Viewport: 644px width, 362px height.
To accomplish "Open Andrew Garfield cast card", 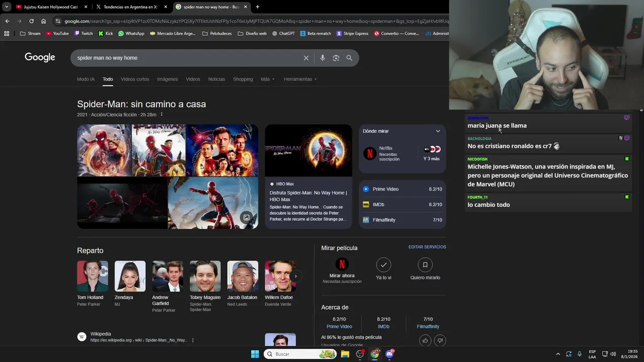I will tap(168, 287).
